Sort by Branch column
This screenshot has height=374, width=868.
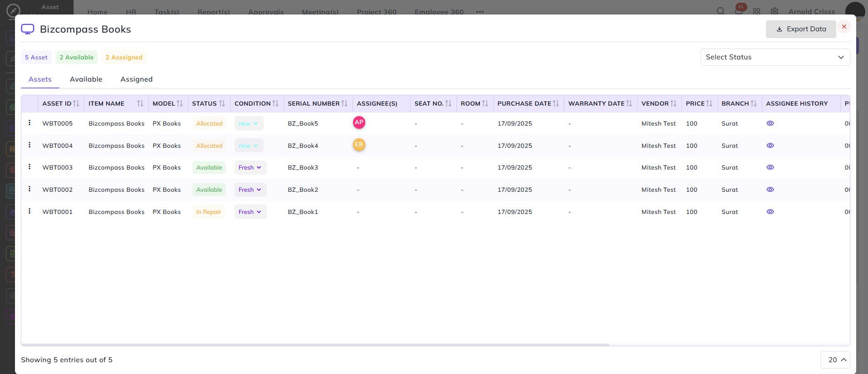pos(754,103)
